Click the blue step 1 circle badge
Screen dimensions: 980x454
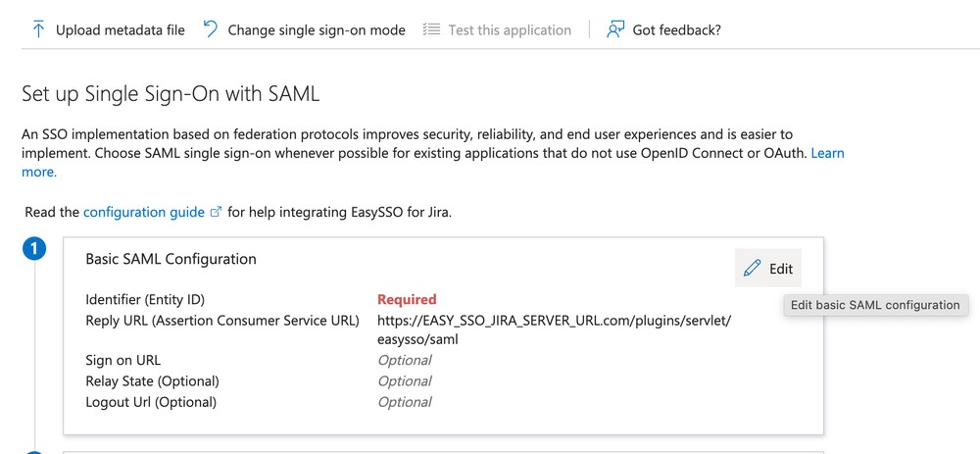tap(34, 249)
